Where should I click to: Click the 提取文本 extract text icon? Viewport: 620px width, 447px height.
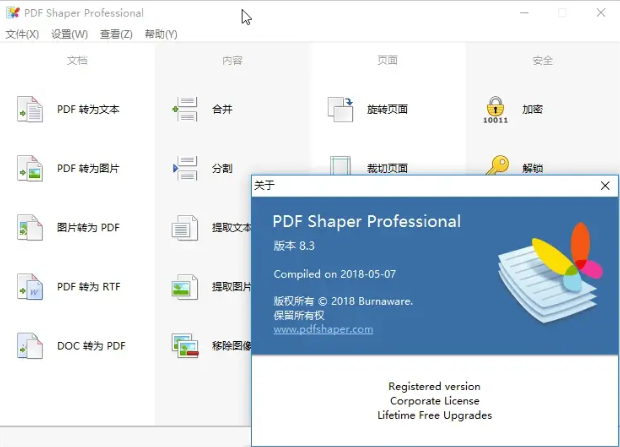pyautogui.click(x=185, y=228)
